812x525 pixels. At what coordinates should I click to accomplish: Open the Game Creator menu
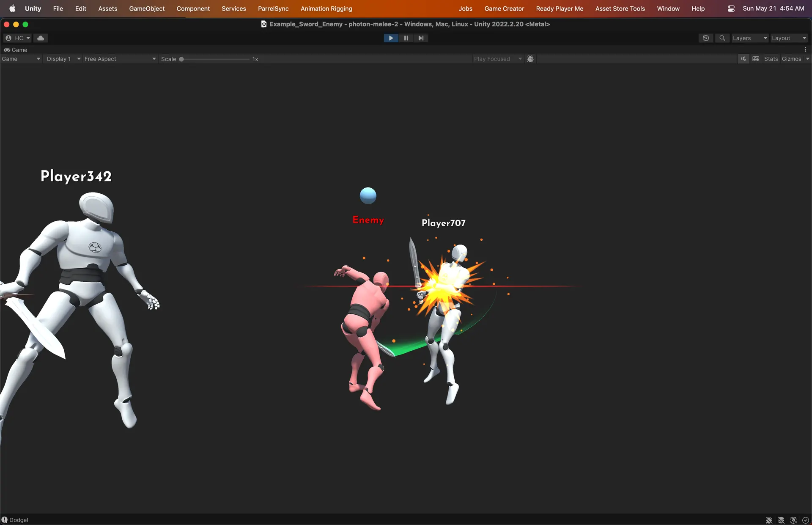pos(504,8)
